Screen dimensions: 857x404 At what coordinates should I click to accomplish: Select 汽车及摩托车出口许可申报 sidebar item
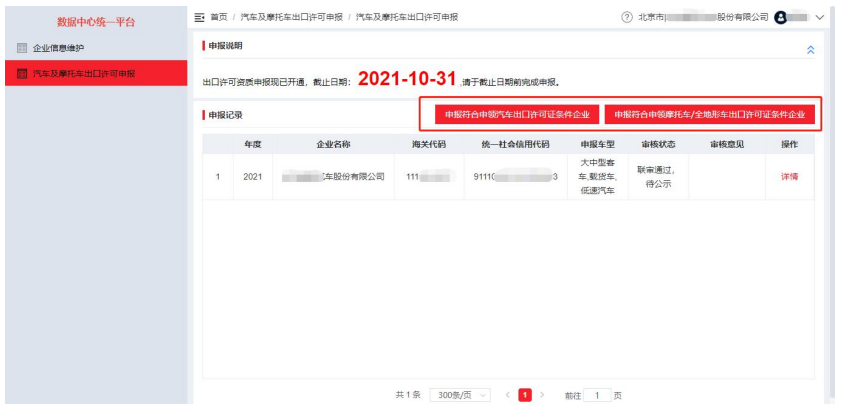(x=96, y=73)
